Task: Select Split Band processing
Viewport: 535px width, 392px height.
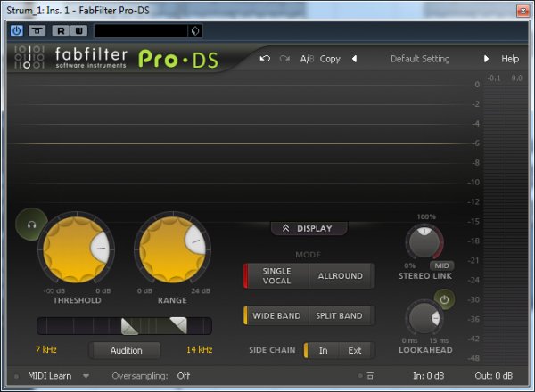Action: pos(339,315)
